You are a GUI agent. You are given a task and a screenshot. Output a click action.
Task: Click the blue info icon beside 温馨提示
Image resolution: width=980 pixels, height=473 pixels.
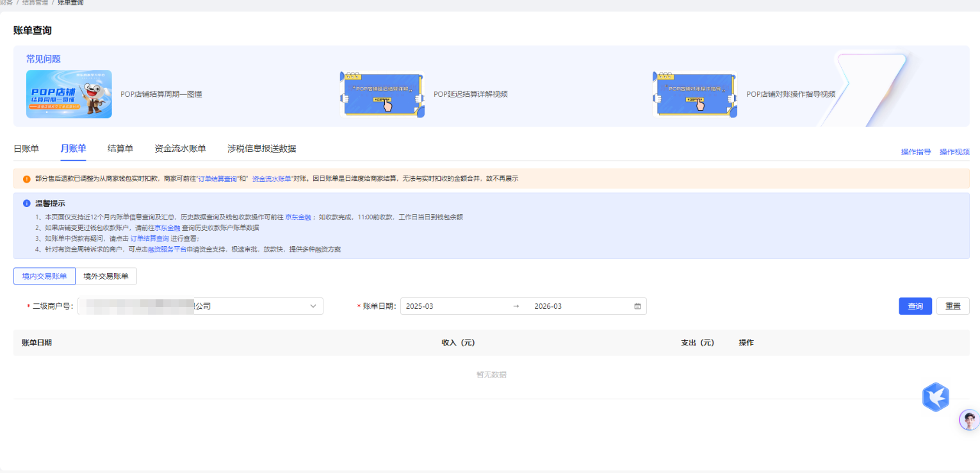point(26,203)
